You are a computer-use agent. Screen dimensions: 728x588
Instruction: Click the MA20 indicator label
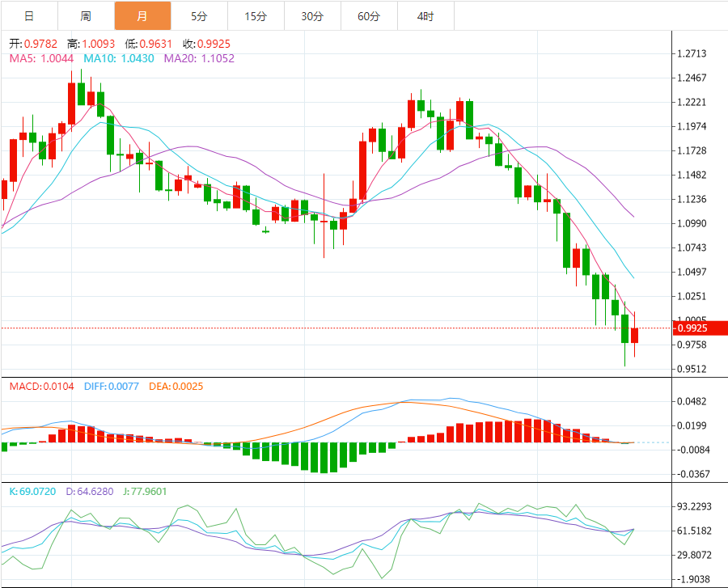click(x=199, y=58)
